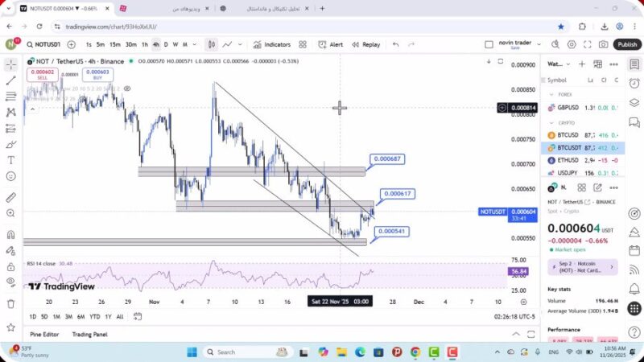Toggle indicator visibility eye icon on chart
644x362 pixels.
click(10, 282)
